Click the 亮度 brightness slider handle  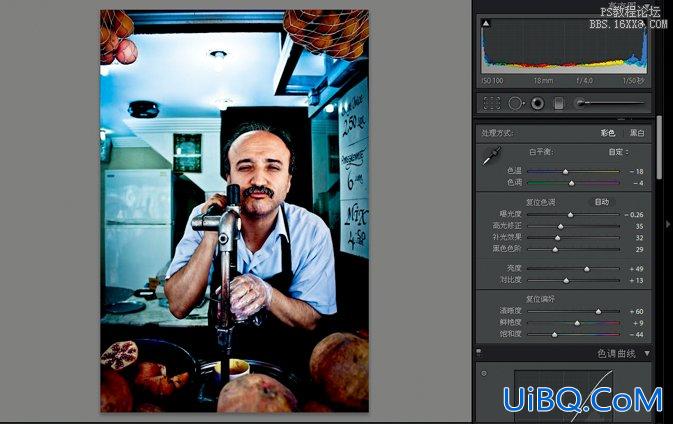[587, 269]
